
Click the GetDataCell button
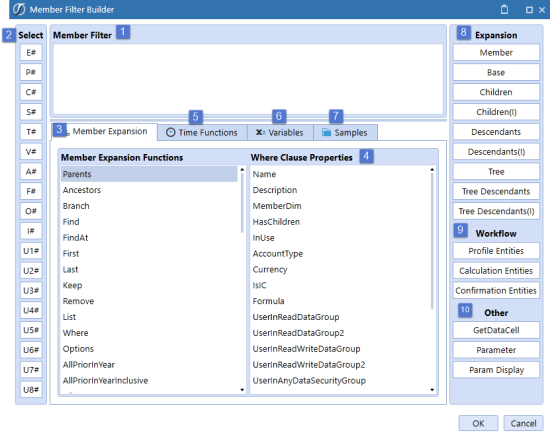[x=496, y=330]
